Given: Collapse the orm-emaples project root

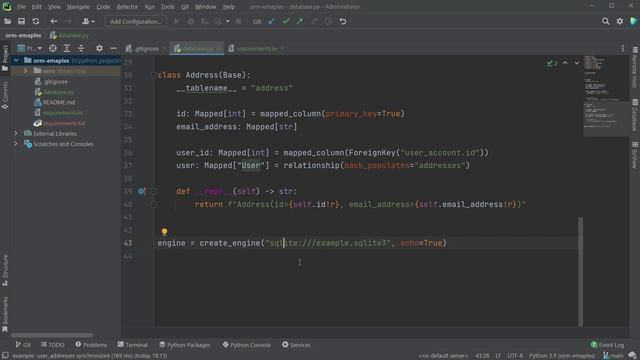Looking at the screenshot, I should (x=16, y=60).
